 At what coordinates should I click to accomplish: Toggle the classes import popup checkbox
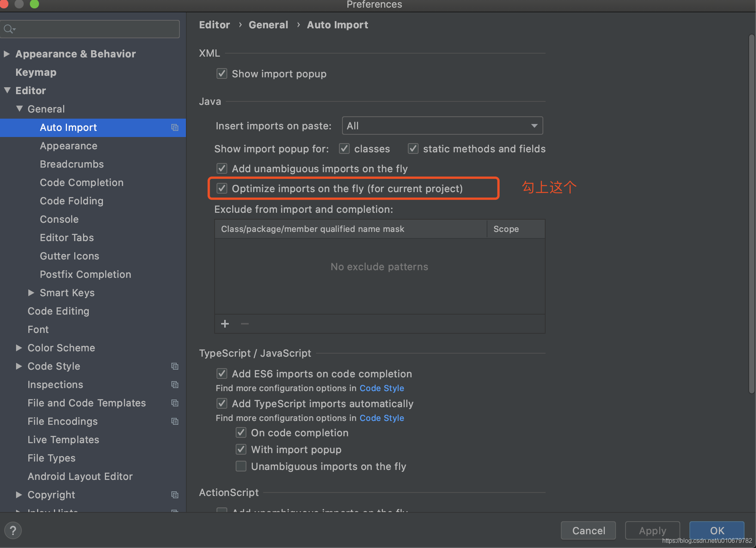[x=344, y=148]
